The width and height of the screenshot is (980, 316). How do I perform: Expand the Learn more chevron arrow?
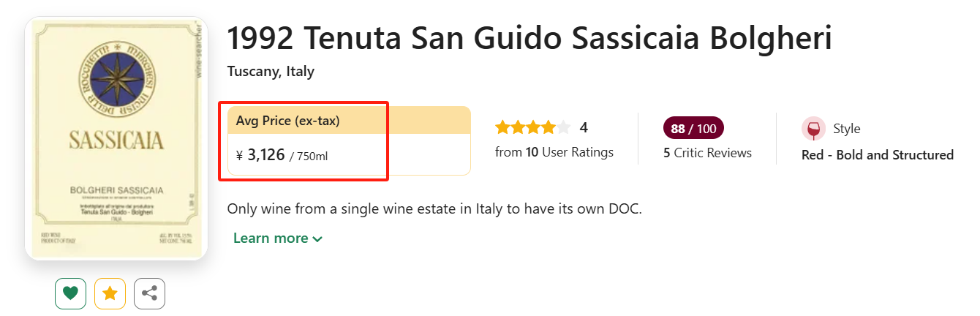click(x=317, y=239)
